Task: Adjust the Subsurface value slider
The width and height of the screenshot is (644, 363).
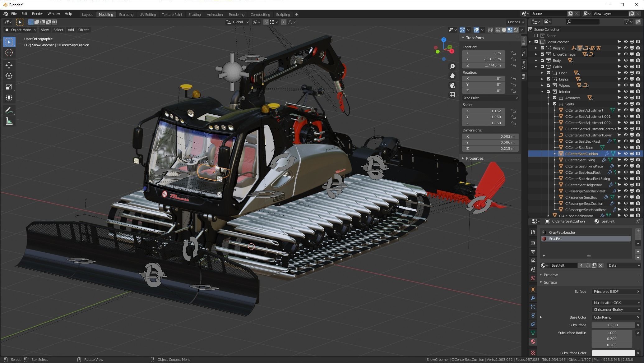Action: (613, 325)
